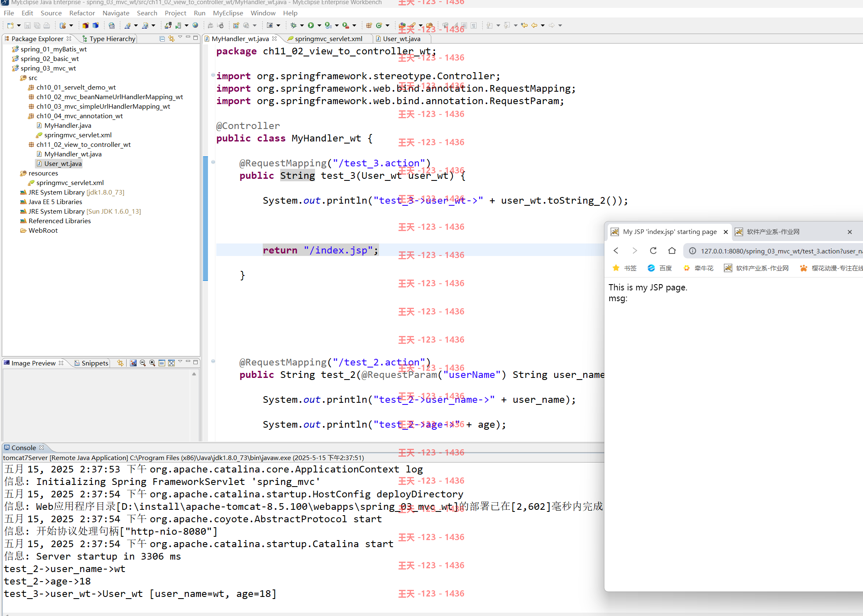This screenshot has height=616, width=863.
Task: Click 软件产业系-作业网 bookmark link
Action: click(x=756, y=268)
